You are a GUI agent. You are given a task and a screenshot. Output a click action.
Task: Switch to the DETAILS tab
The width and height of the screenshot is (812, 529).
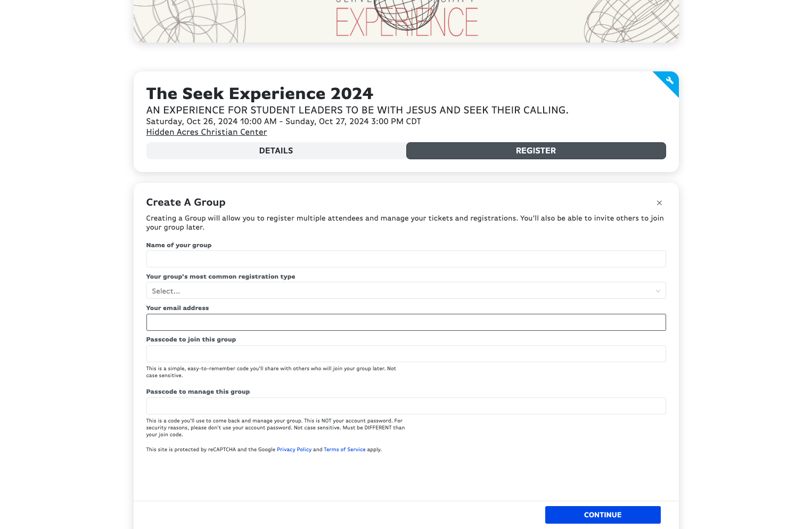276,151
